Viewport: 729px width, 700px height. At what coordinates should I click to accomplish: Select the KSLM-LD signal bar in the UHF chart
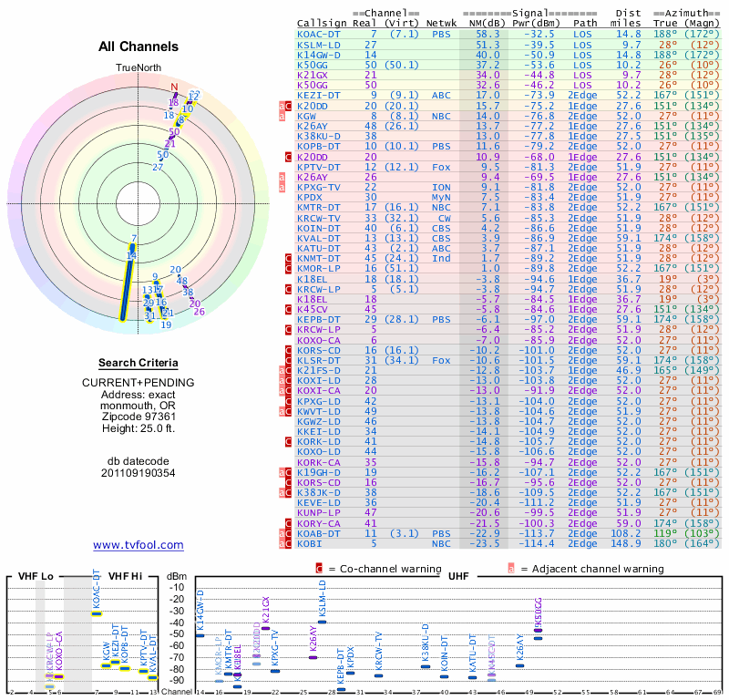tap(322, 622)
